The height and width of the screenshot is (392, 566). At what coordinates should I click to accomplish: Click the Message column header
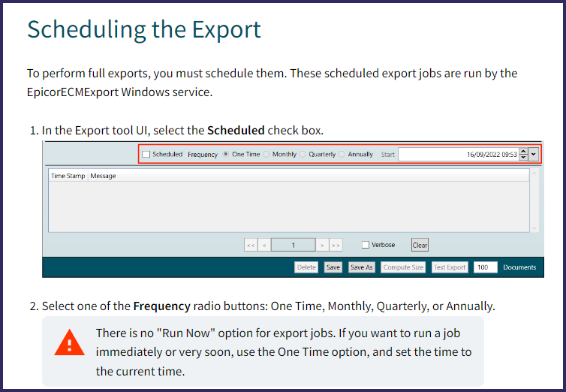coord(103,176)
